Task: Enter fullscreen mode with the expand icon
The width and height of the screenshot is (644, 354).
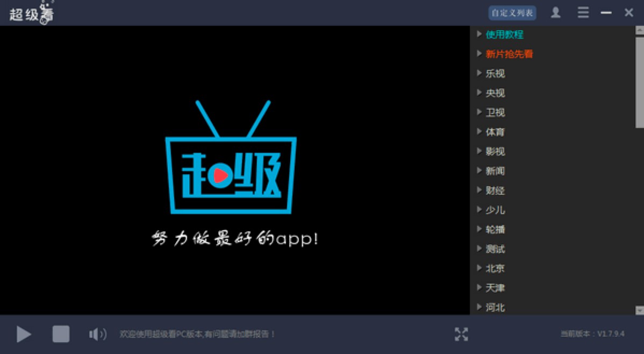Action: coord(461,334)
